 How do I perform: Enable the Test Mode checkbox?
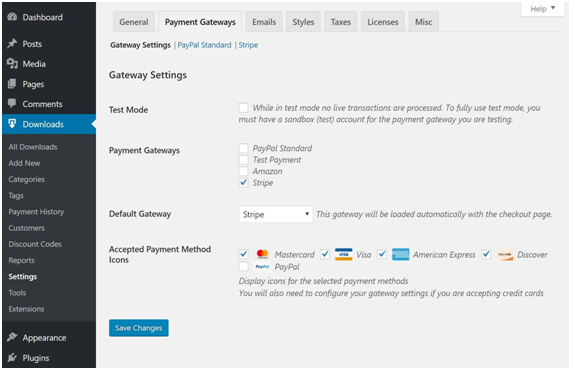pos(243,108)
